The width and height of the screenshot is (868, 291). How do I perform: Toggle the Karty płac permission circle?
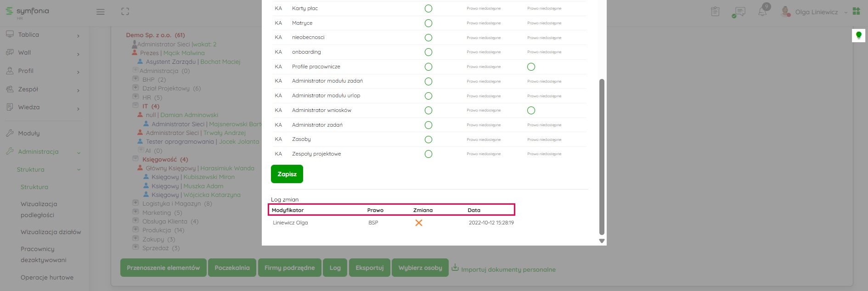click(x=428, y=8)
